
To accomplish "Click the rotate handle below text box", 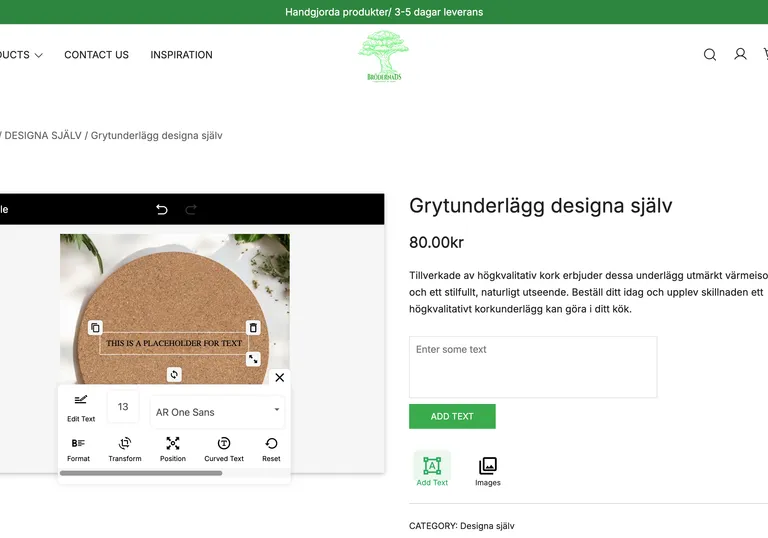I will click(x=174, y=374).
